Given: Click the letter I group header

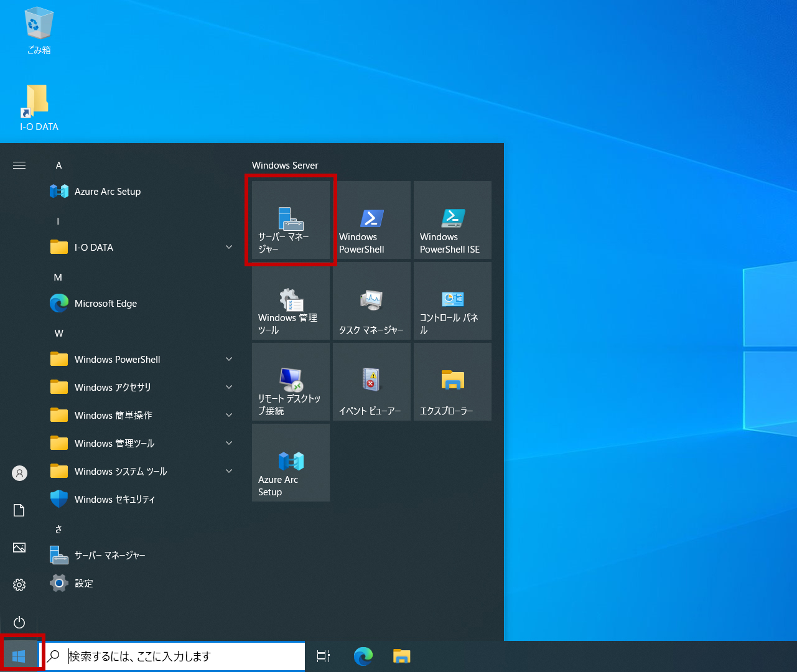Looking at the screenshot, I should [58, 222].
